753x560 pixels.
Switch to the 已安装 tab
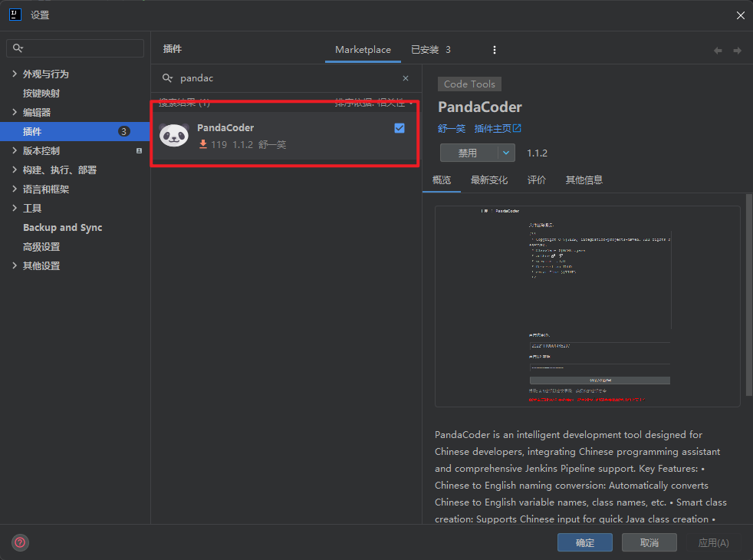click(x=430, y=50)
